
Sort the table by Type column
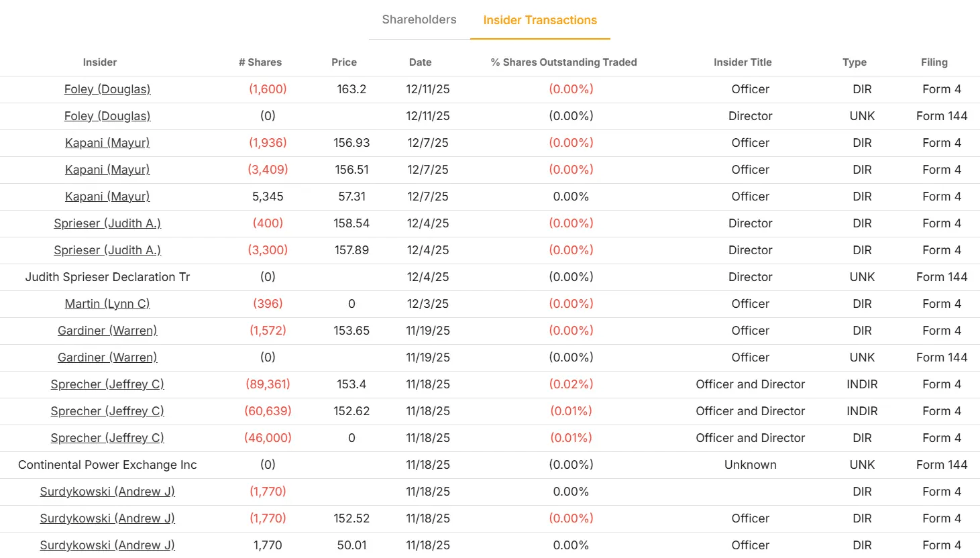855,62
